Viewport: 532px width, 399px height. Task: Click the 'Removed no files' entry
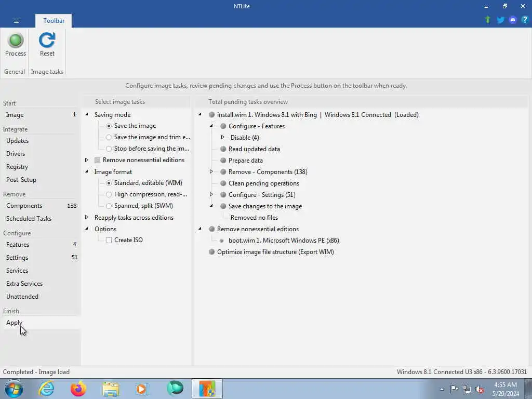254,218
